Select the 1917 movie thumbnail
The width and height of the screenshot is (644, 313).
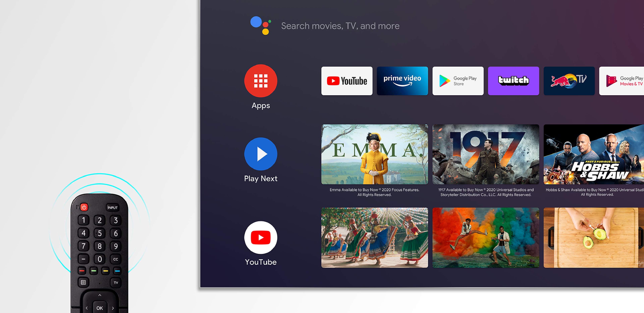point(486,154)
